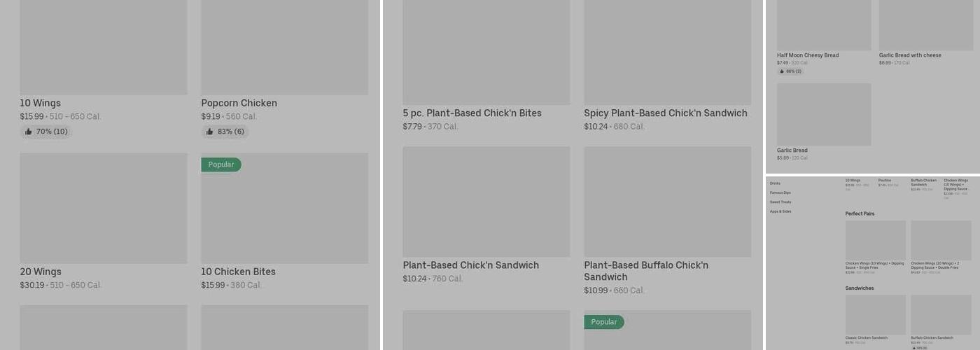This screenshot has height=350, width=980.
Task: Open Apps & Sides category
Action: [x=780, y=211]
